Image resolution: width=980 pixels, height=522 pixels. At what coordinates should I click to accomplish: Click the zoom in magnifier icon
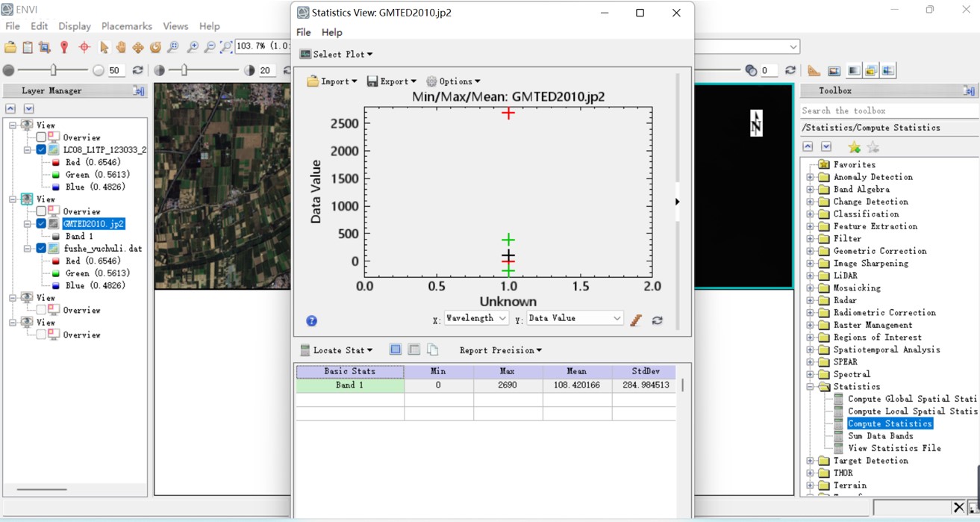(x=192, y=47)
